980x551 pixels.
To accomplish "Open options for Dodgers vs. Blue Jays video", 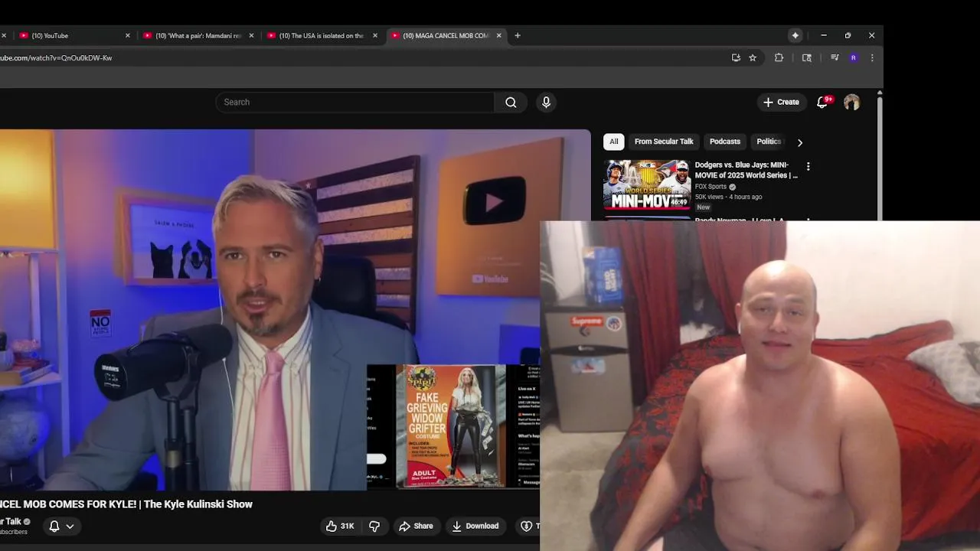I will 808,166.
